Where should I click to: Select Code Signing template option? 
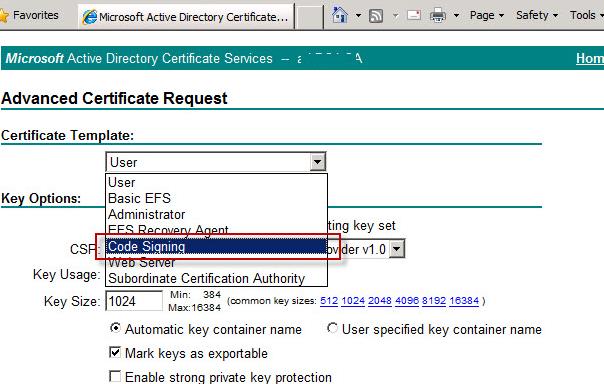pyautogui.click(x=216, y=246)
